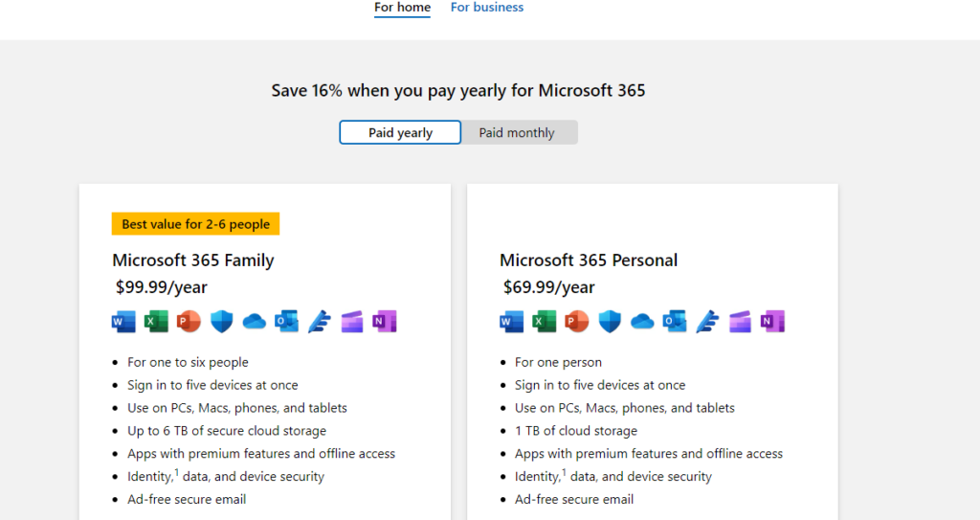Click the OneNote icon in the Personal plan
The width and height of the screenshot is (980, 520).
[x=772, y=322]
